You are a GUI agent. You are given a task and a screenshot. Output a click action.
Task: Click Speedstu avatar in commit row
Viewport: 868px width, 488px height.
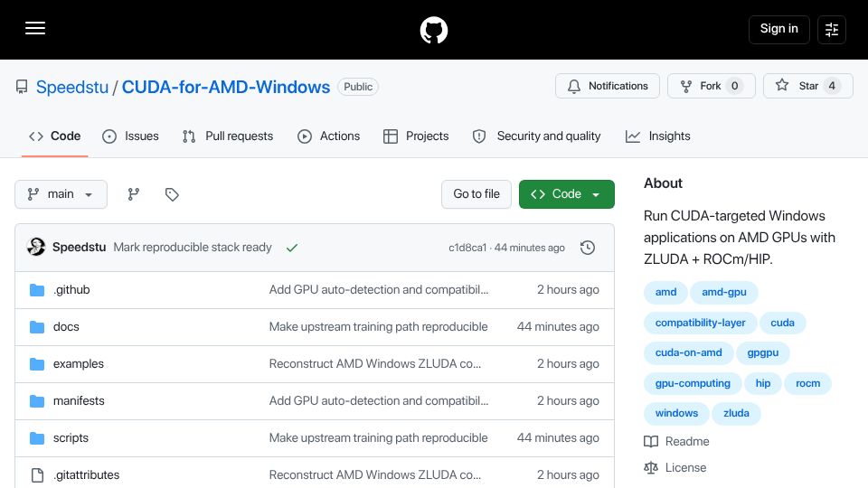tap(36, 247)
